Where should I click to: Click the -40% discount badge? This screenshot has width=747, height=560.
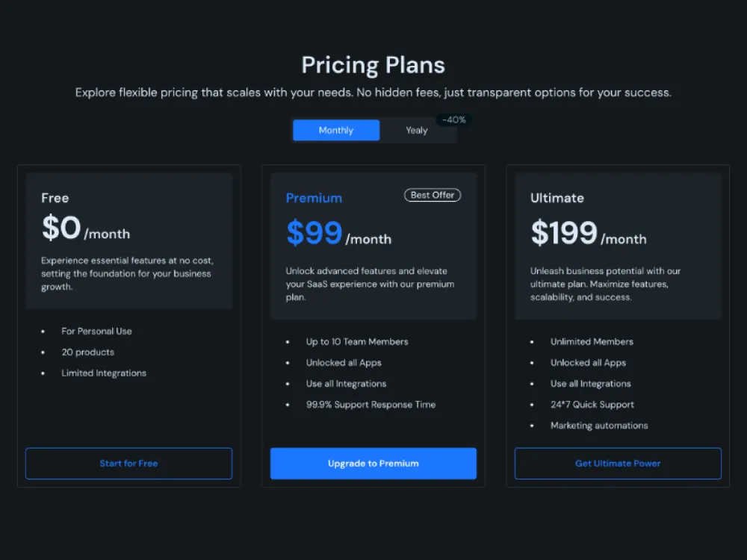click(x=453, y=119)
